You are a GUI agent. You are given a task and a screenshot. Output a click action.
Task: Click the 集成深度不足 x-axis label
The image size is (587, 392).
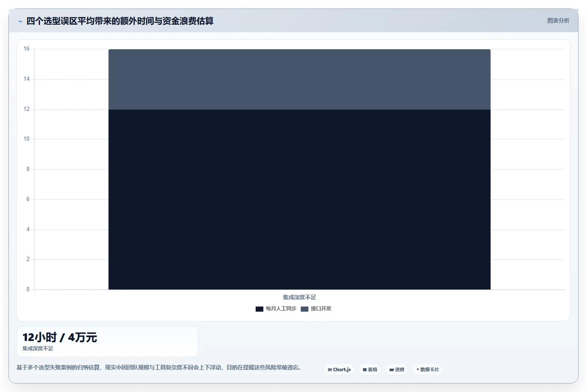(300, 297)
